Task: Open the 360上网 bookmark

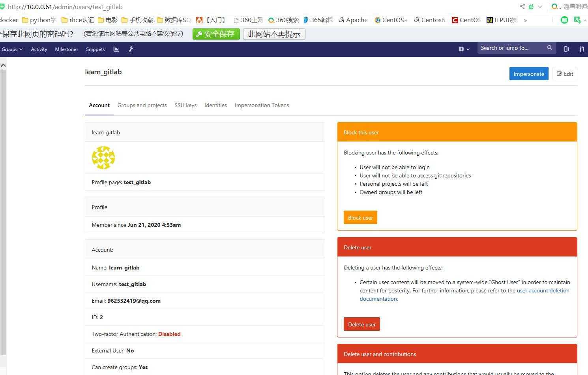Action: tap(248, 20)
